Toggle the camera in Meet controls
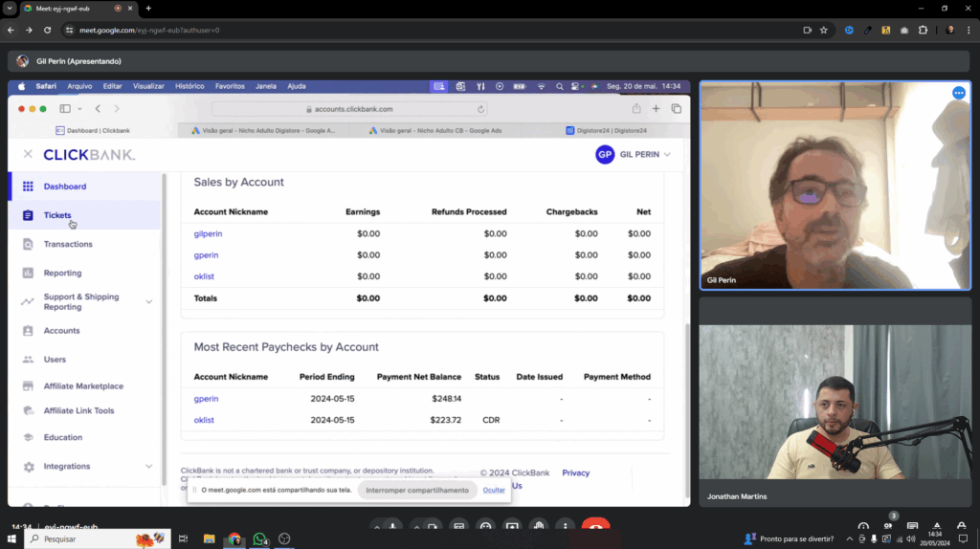 [433, 526]
